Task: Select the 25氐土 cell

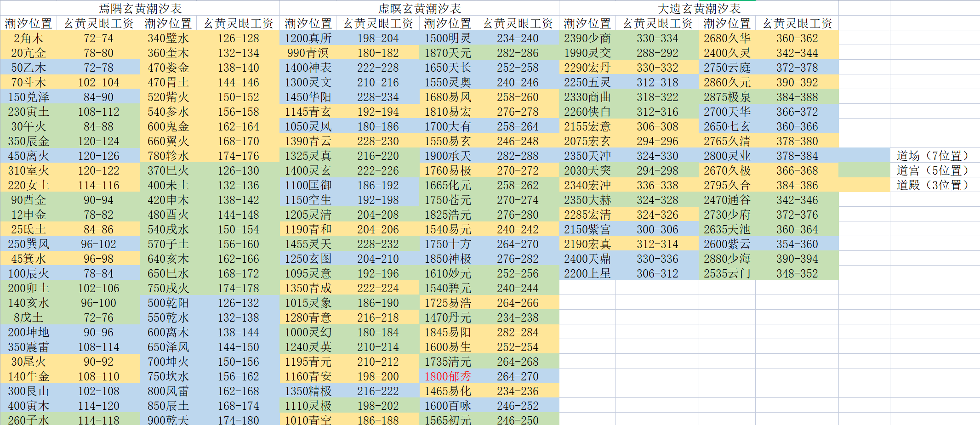Action: (x=29, y=229)
